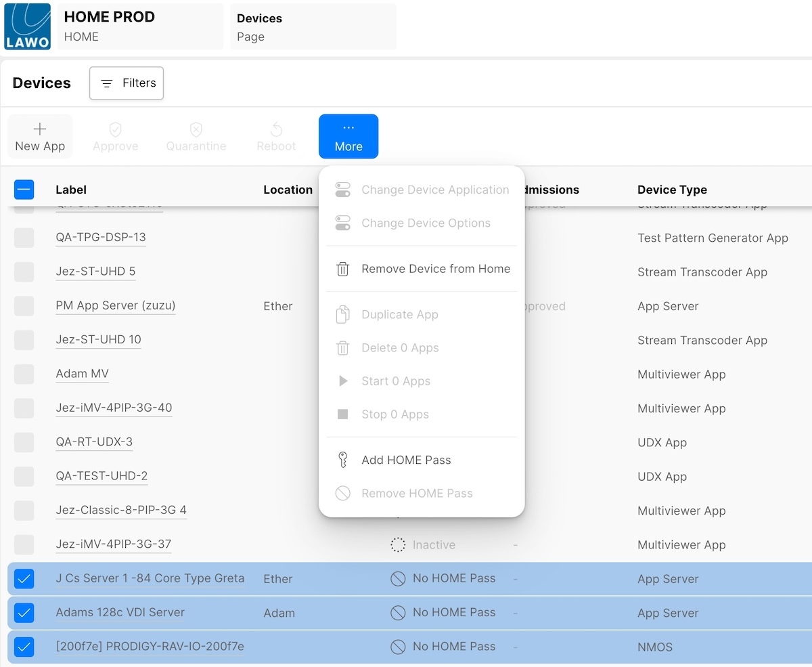Click the trash icon for Remove Device from Home

343,269
